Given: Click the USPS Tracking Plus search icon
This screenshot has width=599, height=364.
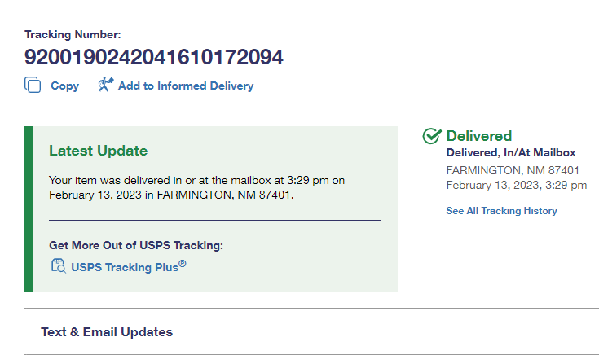Looking at the screenshot, I should click(x=58, y=265).
